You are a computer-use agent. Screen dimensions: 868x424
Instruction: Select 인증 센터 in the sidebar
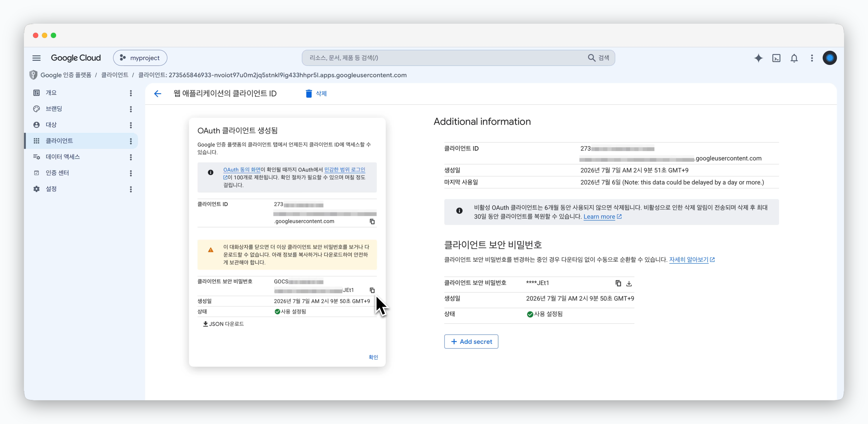click(x=57, y=173)
